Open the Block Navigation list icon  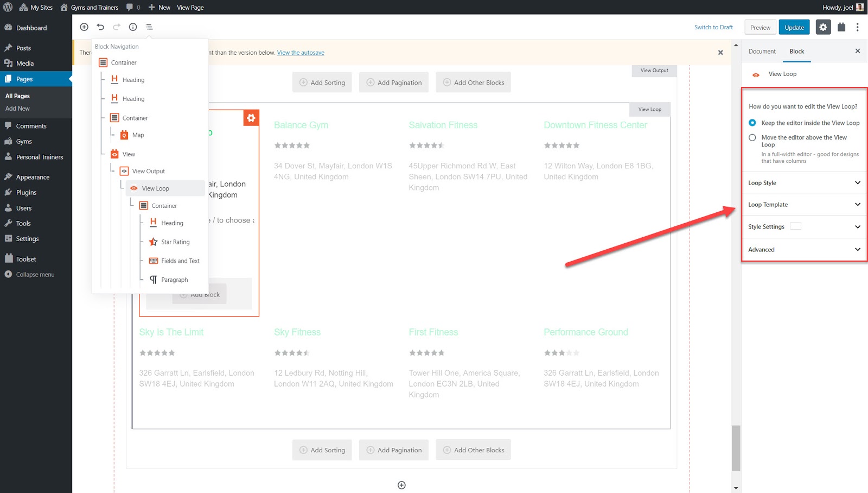click(x=149, y=27)
